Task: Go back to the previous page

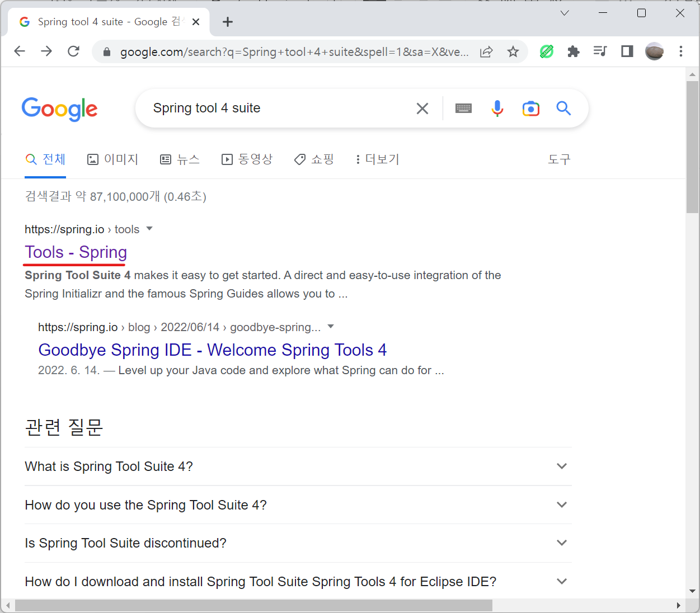Action: pyautogui.click(x=20, y=51)
